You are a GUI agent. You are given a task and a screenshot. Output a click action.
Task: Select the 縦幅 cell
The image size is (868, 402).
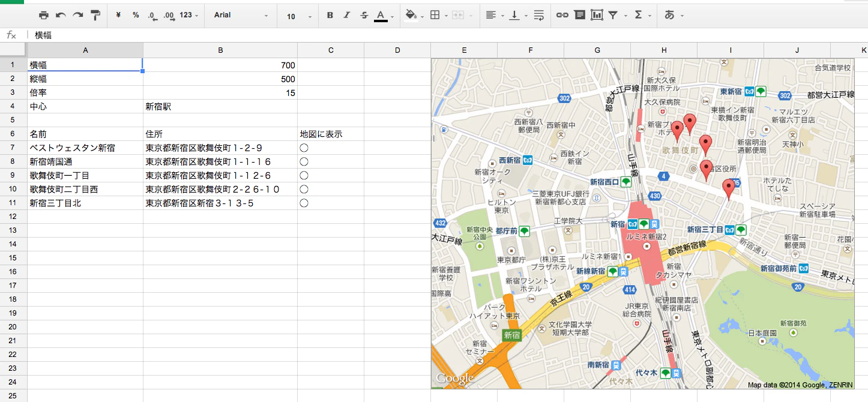(x=85, y=79)
